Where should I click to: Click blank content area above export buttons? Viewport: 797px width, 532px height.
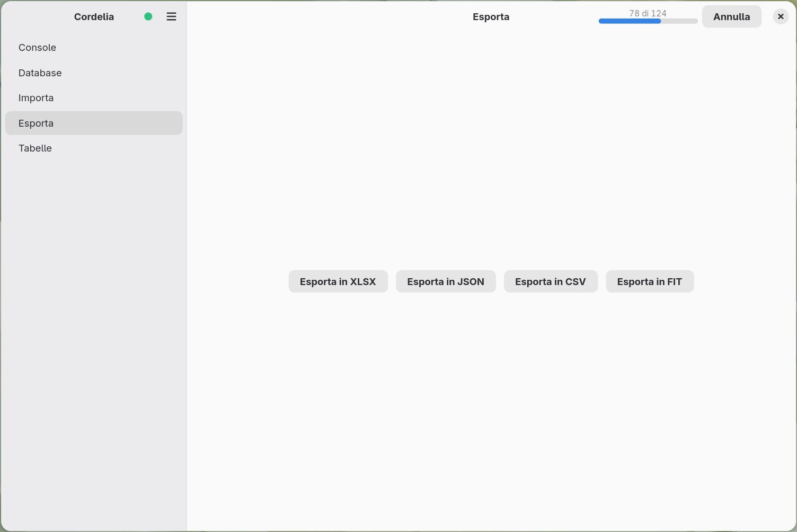491,148
